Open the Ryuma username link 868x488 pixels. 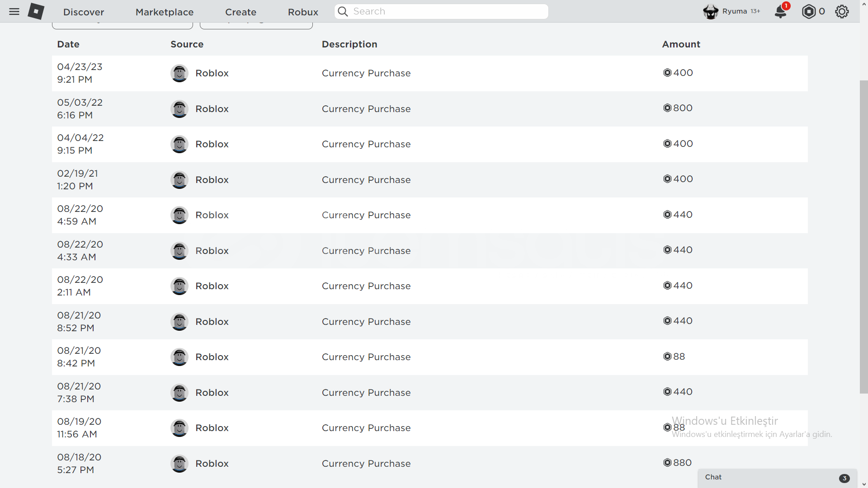(735, 11)
